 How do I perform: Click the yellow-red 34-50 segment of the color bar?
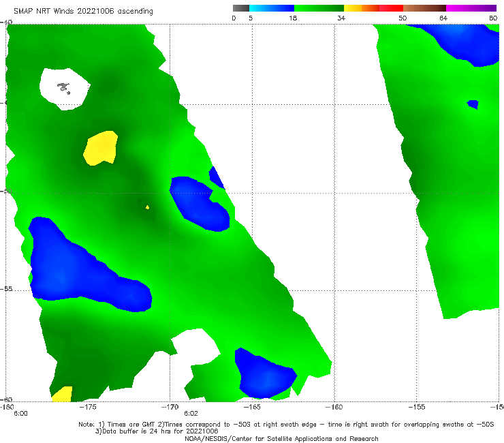click(373, 8)
